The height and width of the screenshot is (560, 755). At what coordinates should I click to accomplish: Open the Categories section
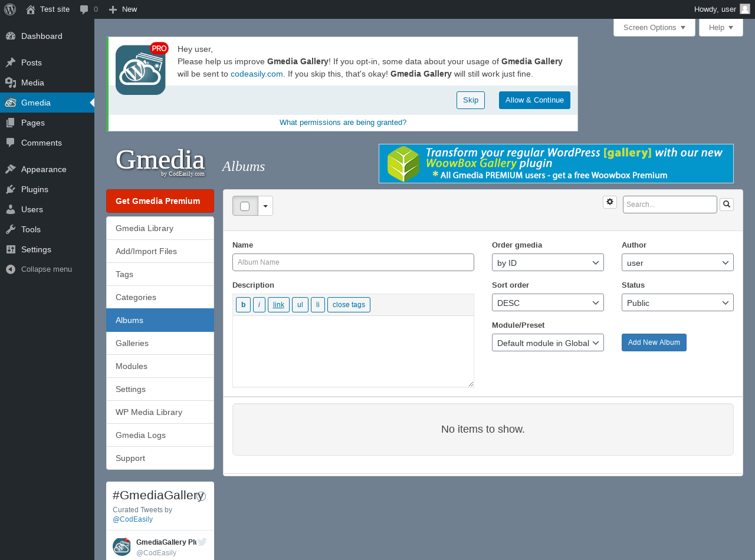tap(160, 297)
